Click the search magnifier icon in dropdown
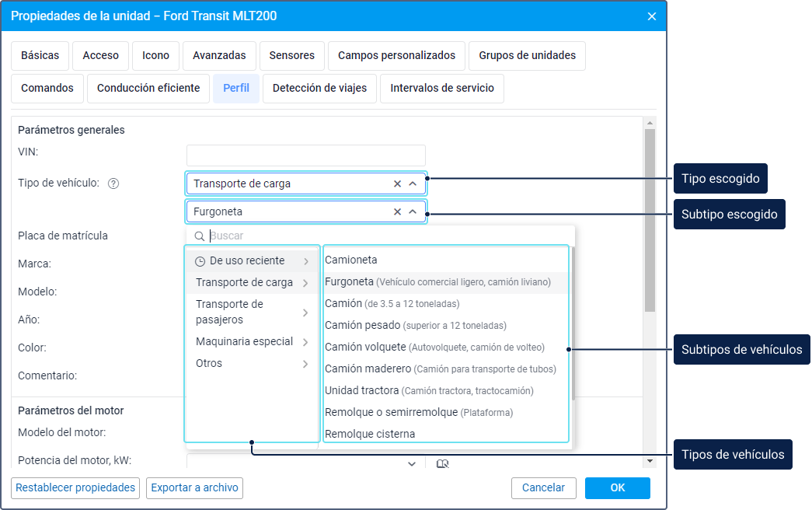 [199, 236]
